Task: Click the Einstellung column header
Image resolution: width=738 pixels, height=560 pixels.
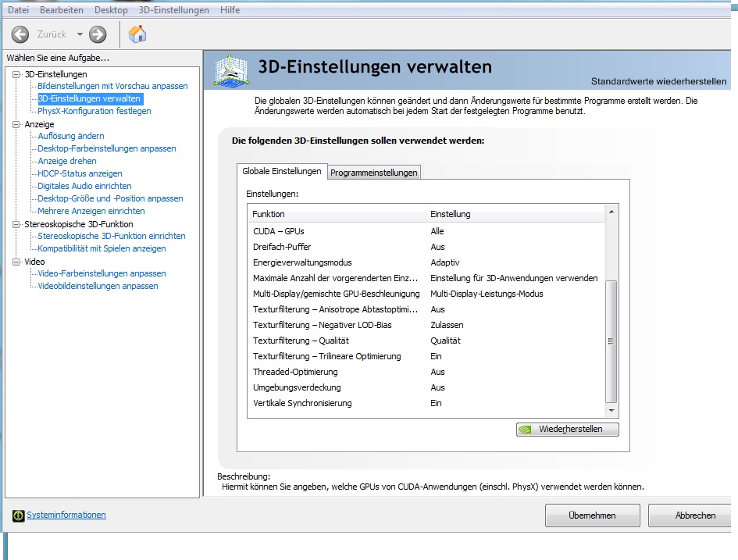Action: click(515, 214)
